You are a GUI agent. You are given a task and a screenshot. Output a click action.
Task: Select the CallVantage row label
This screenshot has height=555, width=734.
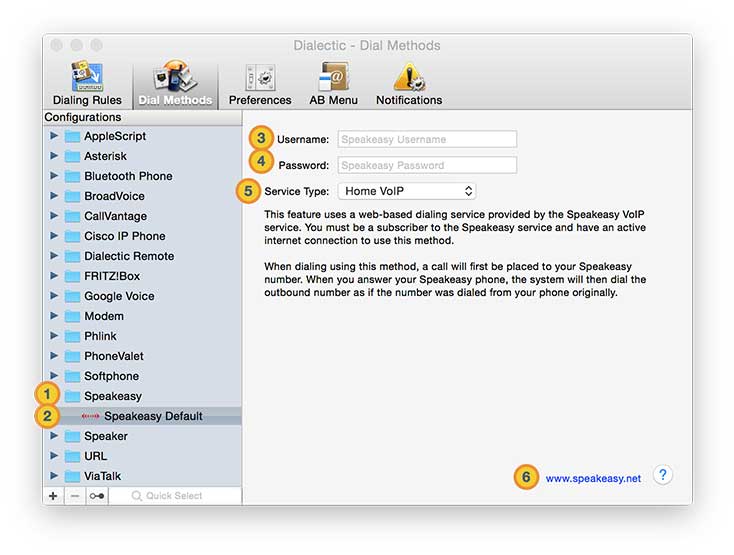pos(115,217)
